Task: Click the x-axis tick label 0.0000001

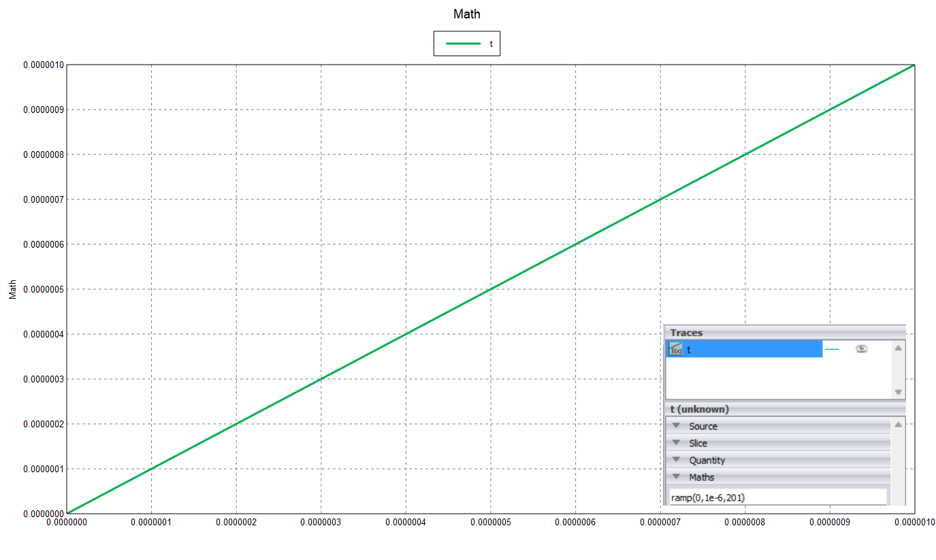Action: pyautogui.click(x=151, y=523)
